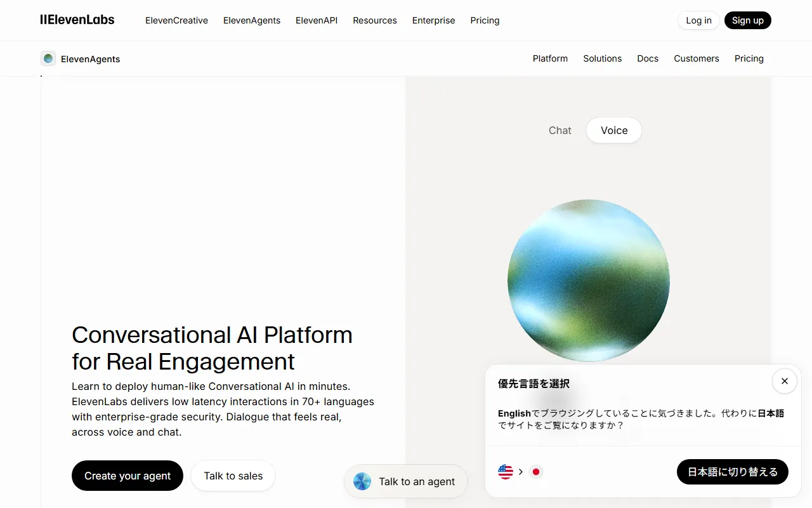Screen dimensions: 812x508
Task: Click the Enterprise nav item
Action: [x=433, y=20]
